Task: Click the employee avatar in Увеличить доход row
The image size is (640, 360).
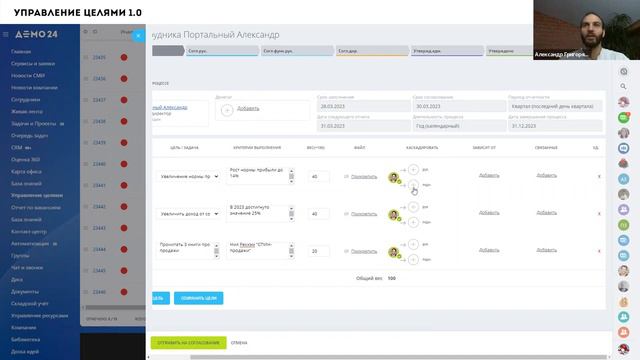Action: tap(394, 215)
